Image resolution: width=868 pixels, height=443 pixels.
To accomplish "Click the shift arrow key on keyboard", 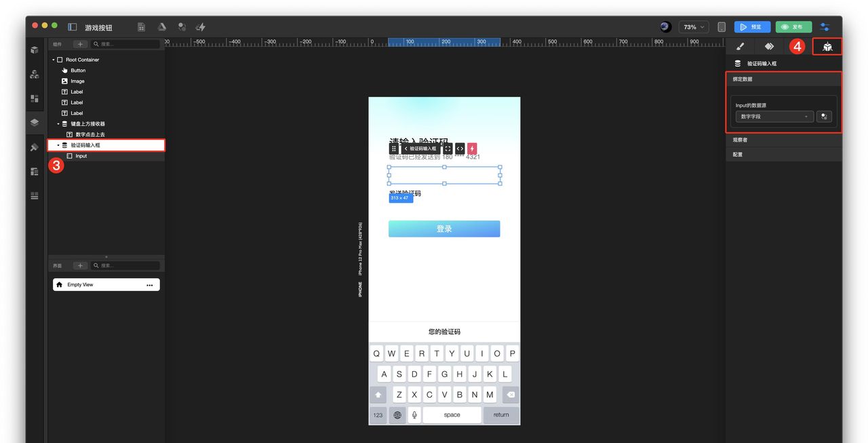I will pos(378,394).
